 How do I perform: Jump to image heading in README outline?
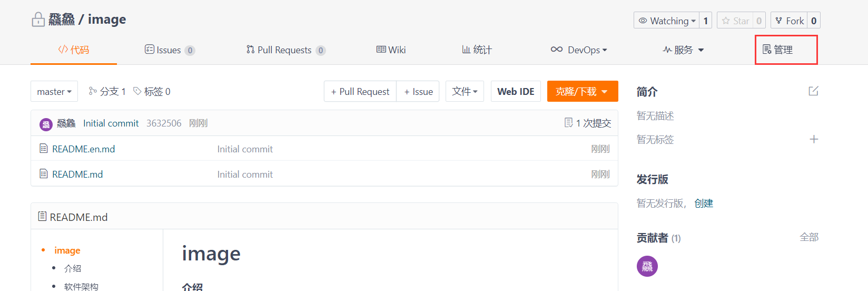coord(67,250)
